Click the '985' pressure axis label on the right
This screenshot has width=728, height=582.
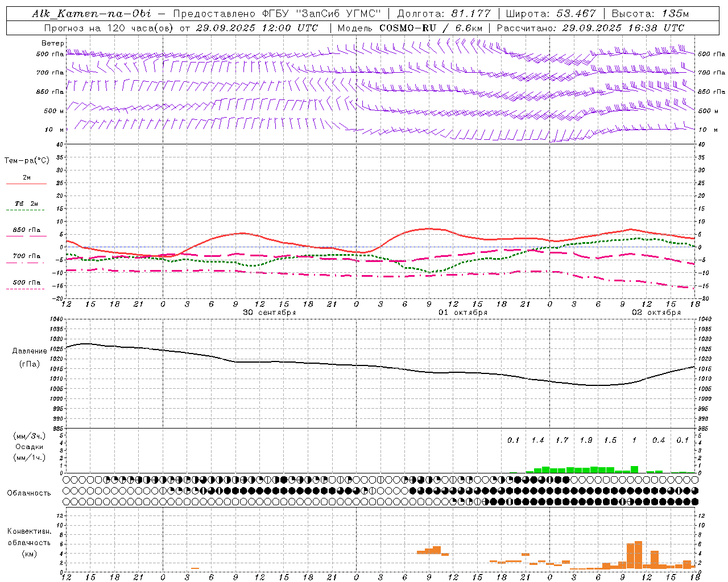click(x=704, y=429)
